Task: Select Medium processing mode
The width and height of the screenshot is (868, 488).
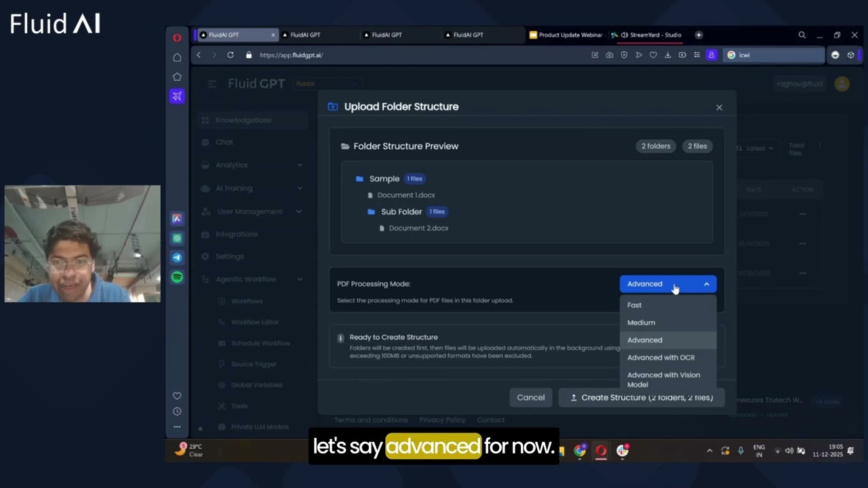Action: 668,323
